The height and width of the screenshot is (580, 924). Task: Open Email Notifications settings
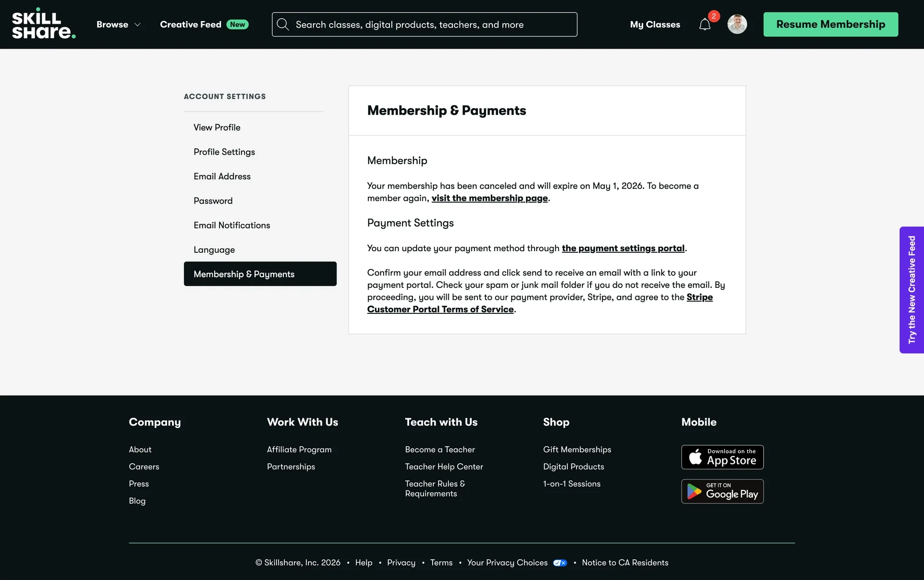pos(231,225)
